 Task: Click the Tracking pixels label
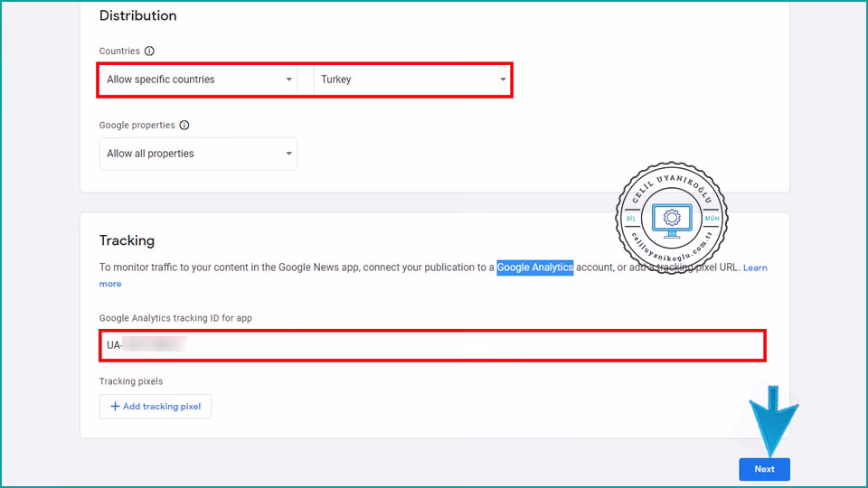click(x=131, y=381)
